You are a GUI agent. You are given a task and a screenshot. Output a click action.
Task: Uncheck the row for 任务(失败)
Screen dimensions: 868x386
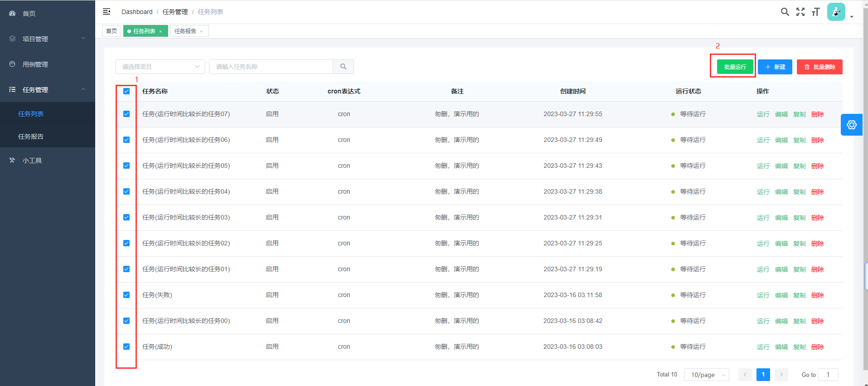coord(126,295)
